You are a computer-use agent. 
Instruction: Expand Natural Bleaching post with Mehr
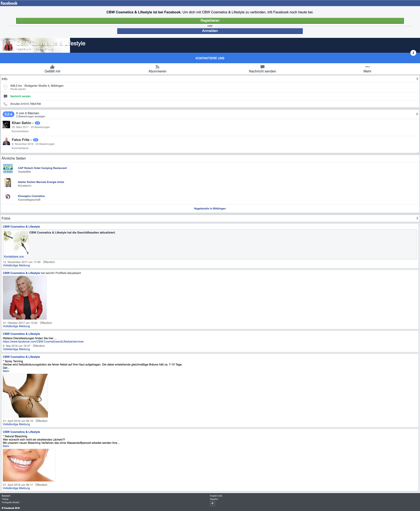point(6,446)
